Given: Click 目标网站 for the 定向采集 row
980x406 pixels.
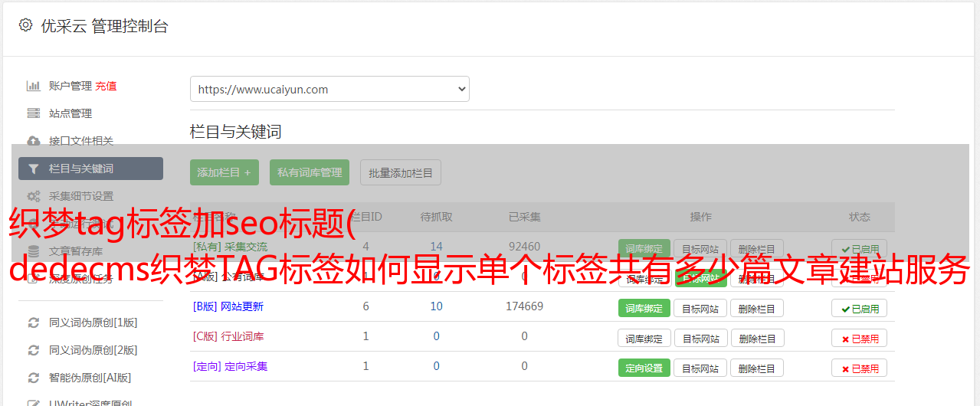Looking at the screenshot, I should [x=700, y=368].
